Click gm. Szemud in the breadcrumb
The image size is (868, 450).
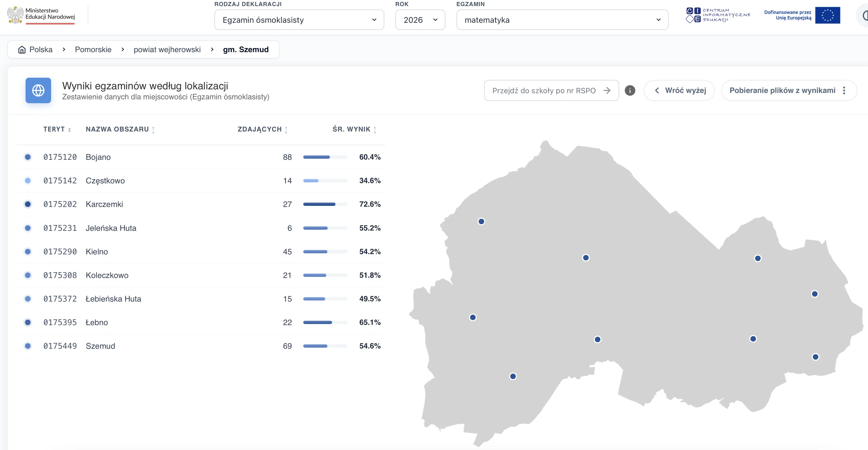tap(246, 50)
